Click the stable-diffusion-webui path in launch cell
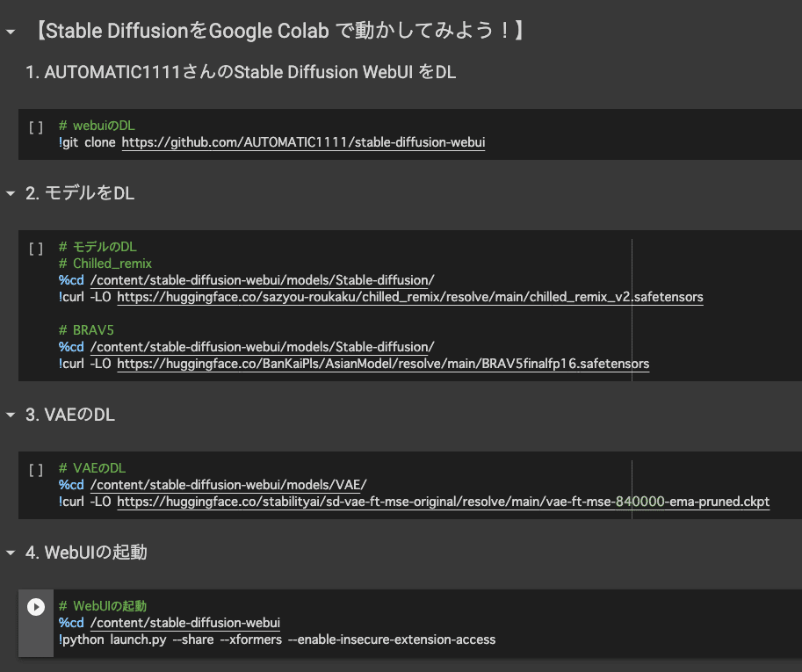Viewport: 802px width, 672px height. point(185,623)
